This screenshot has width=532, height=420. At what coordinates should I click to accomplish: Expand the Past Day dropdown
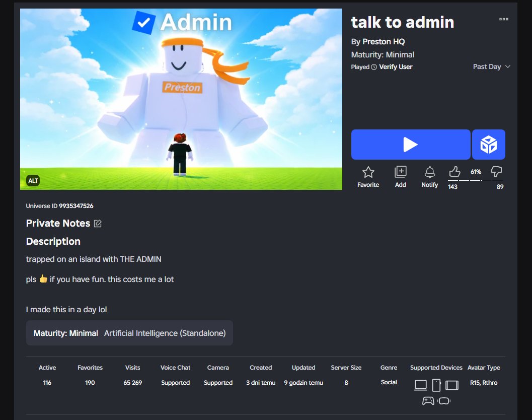(491, 66)
